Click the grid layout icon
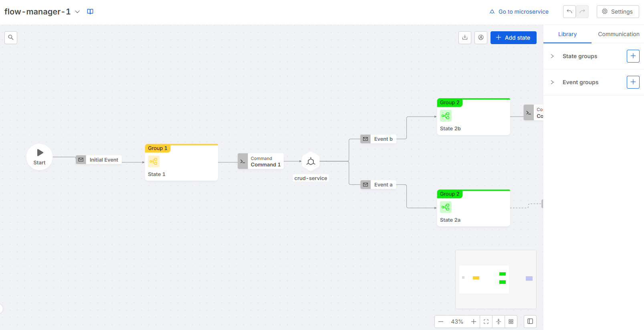The width and height of the screenshot is (644, 330). pos(511,322)
